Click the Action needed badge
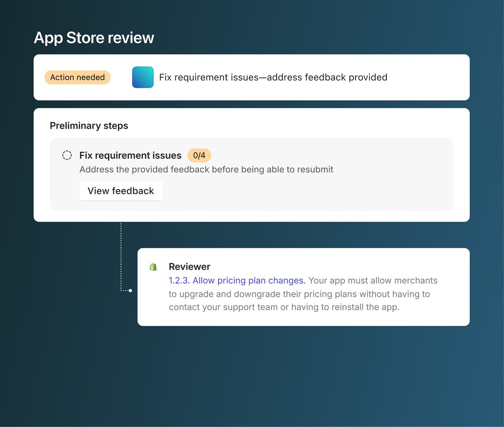 77,77
